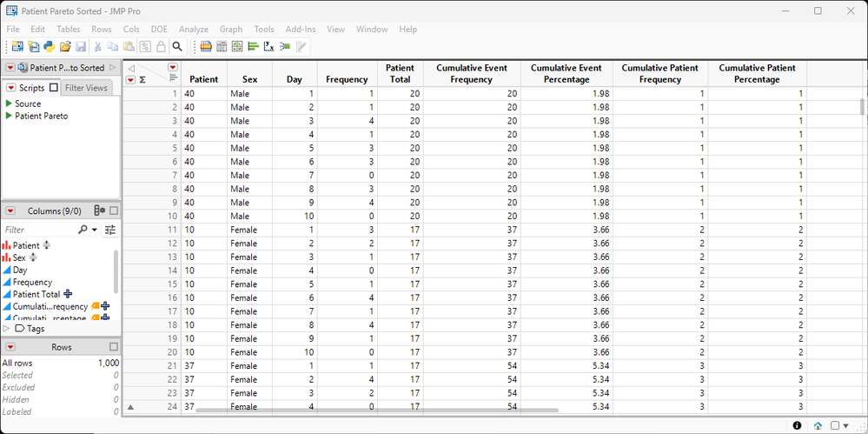Click the New Data Table toolbar icon
Viewport: 868px width, 434px height.
tap(17, 47)
